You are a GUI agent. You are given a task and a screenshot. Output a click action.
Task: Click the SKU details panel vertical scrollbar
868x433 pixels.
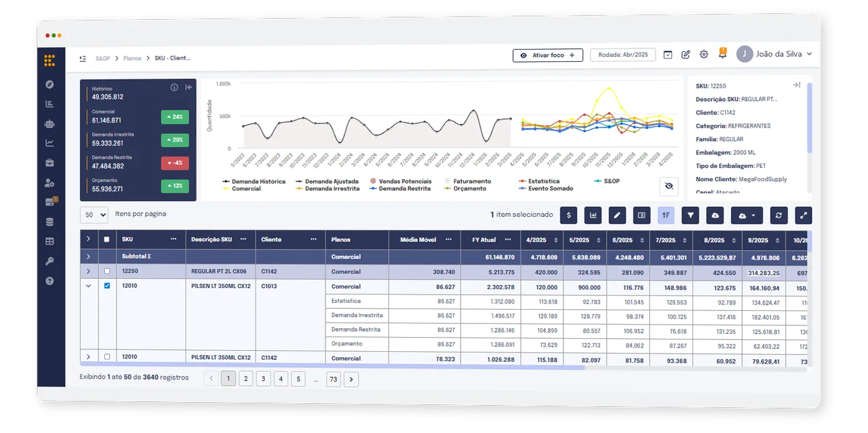click(x=809, y=118)
